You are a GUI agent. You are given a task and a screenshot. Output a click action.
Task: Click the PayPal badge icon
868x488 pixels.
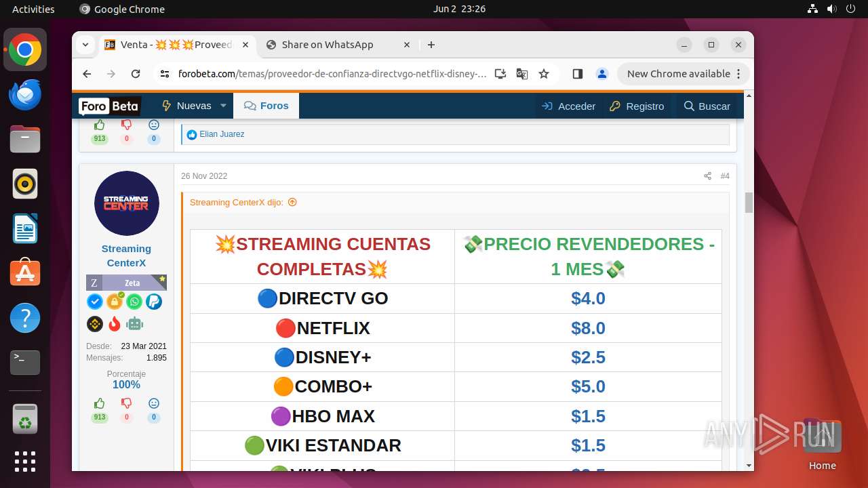click(154, 302)
